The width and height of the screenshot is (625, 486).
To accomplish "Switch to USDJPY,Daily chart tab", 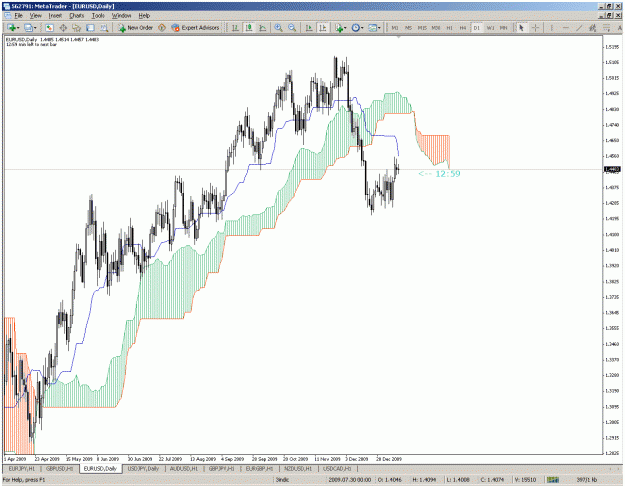I will pos(143,468).
